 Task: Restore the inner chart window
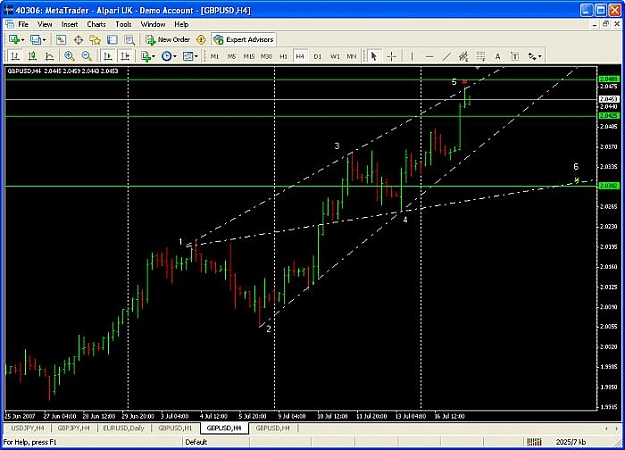[x=605, y=24]
